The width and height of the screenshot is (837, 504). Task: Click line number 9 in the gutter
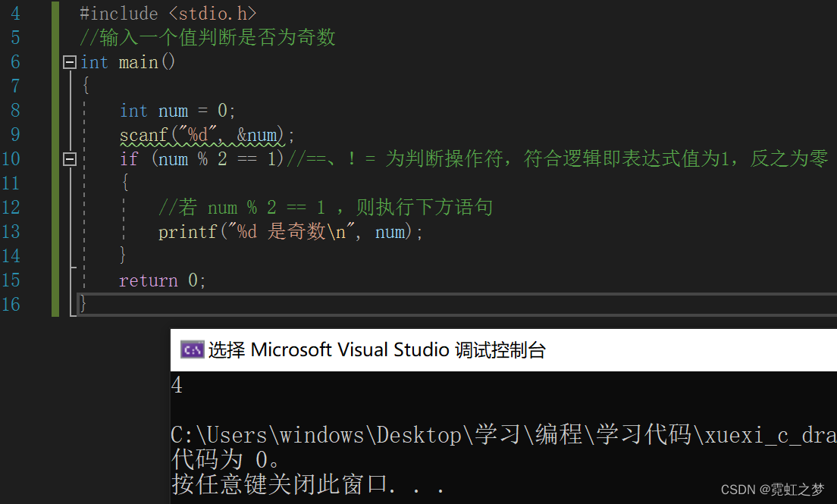click(x=15, y=135)
